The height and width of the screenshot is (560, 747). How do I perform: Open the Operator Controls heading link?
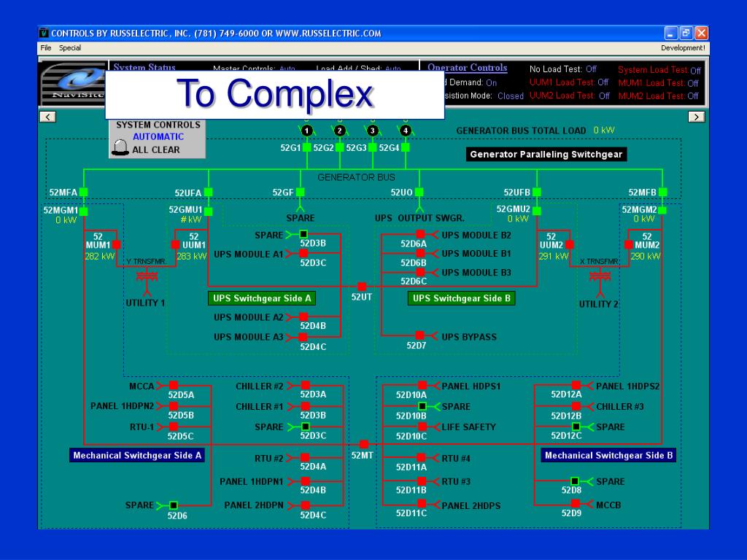click(468, 68)
